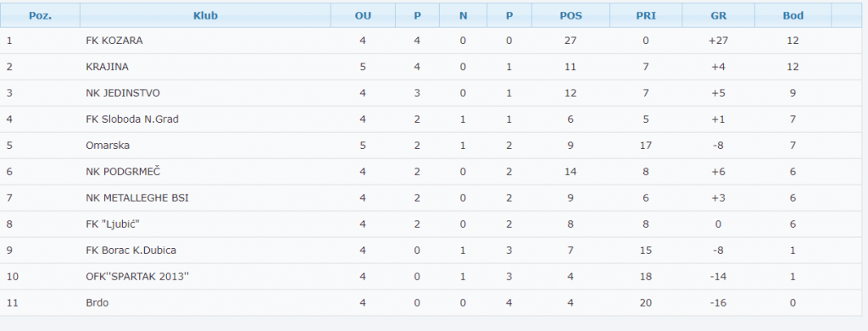Open the Omarska team row
Screen dimensions: 868x331
(431, 146)
